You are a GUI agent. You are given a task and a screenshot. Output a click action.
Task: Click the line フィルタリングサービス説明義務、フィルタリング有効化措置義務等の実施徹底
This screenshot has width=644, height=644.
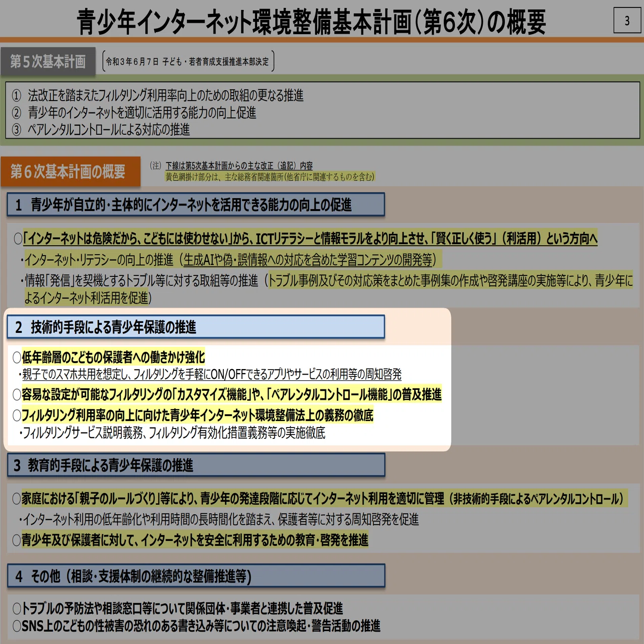pos(172,432)
